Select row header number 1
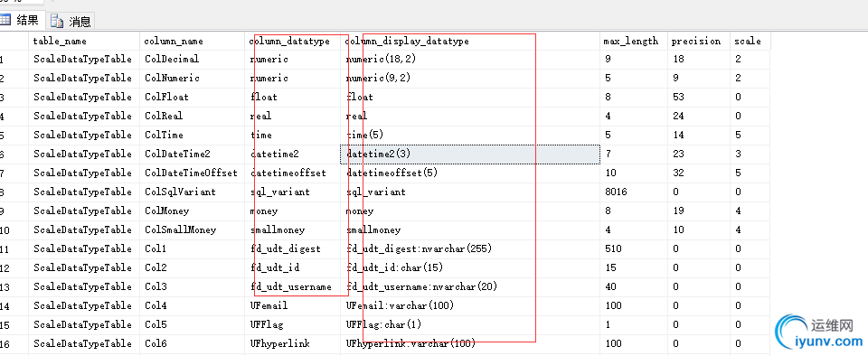The width and height of the screenshot is (868, 356). (x=14, y=59)
